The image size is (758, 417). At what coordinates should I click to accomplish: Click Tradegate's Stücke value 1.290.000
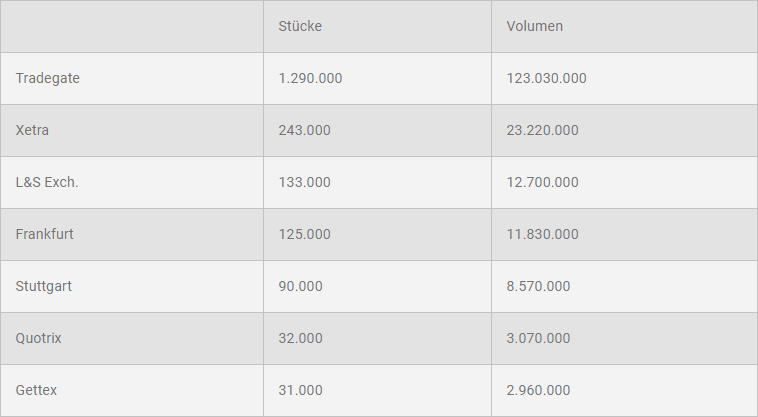click(x=310, y=78)
